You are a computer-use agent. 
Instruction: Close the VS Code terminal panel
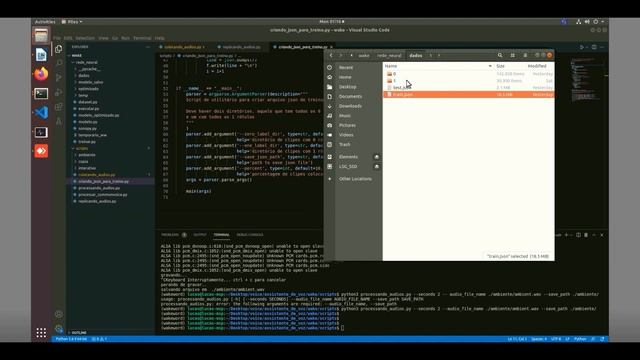coord(602,235)
